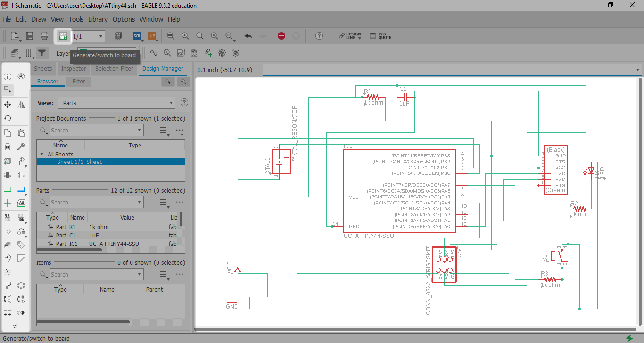This screenshot has width=644, height=343.
Task: Open the sheet selector dropdown showing 1/1
Action: pos(88,36)
